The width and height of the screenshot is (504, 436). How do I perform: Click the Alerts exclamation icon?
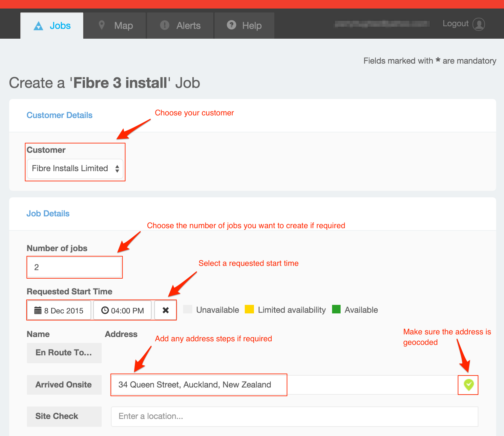point(164,25)
